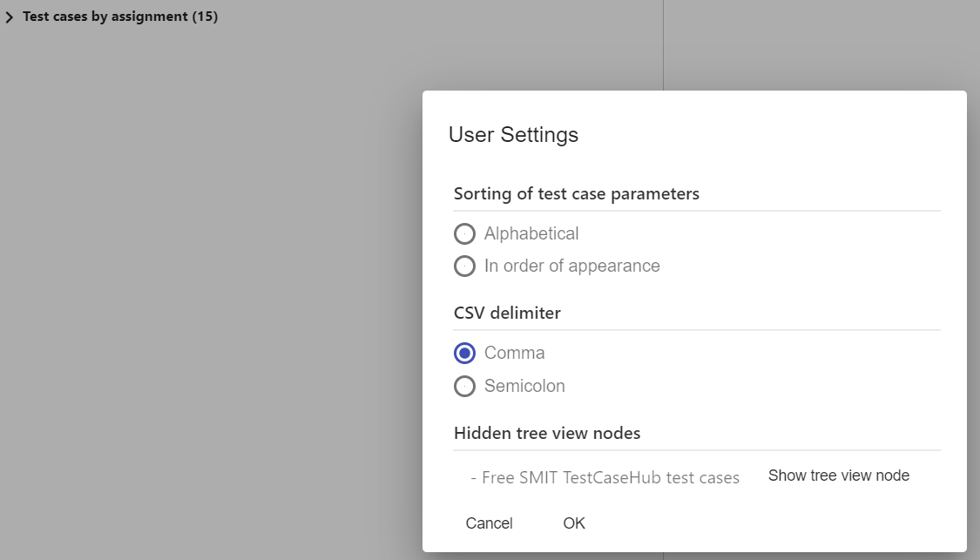
Task: Click the Free SMIT TestCaseHub test cases entry
Action: [605, 477]
